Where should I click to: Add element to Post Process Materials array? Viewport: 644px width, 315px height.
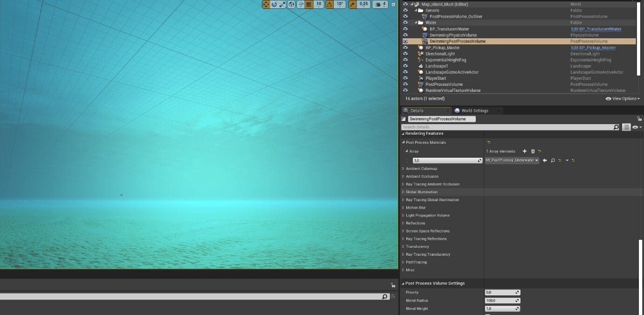[x=525, y=151]
